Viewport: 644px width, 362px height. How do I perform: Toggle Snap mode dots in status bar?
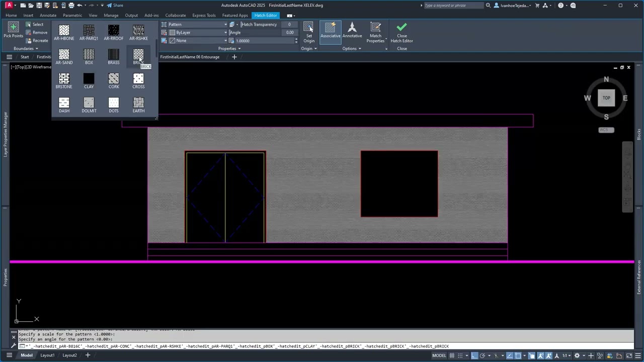point(461,355)
